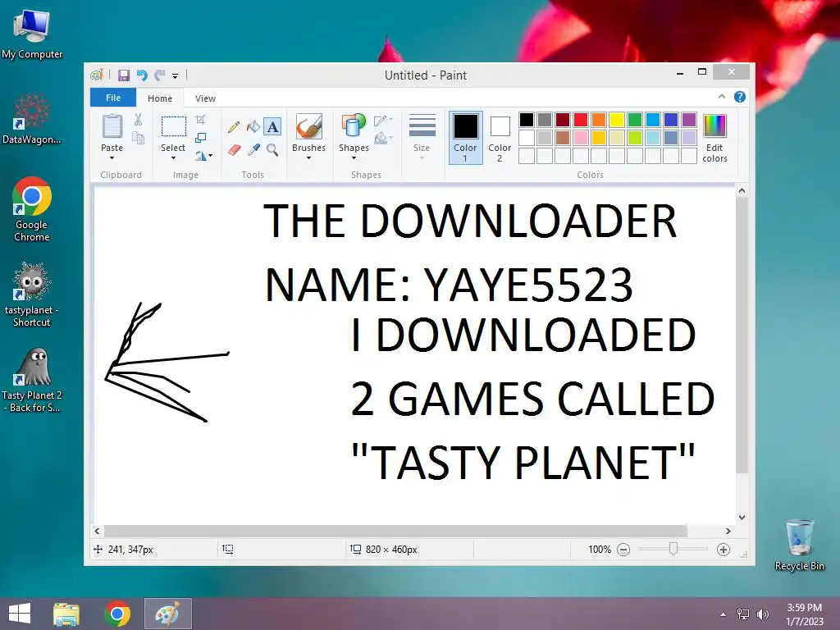The width and height of the screenshot is (840, 630).
Task: Click the horizontal scrollbar right arrow
Action: [x=728, y=531]
